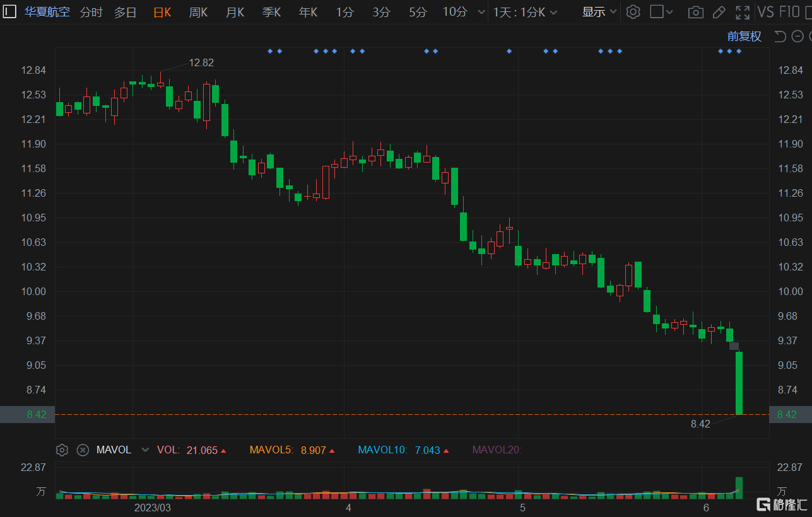Viewport: 812px width, 517px height.
Task: Click the 2023/03 date axis label
Action: click(x=153, y=508)
